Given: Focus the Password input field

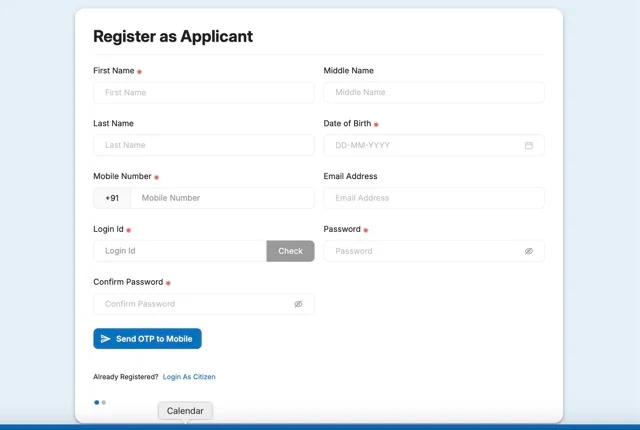Looking at the screenshot, I should 434,251.
